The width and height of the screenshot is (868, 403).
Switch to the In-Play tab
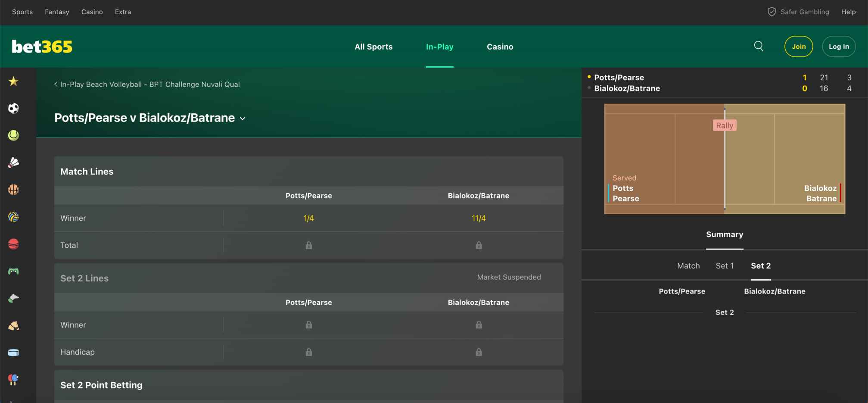click(x=439, y=47)
